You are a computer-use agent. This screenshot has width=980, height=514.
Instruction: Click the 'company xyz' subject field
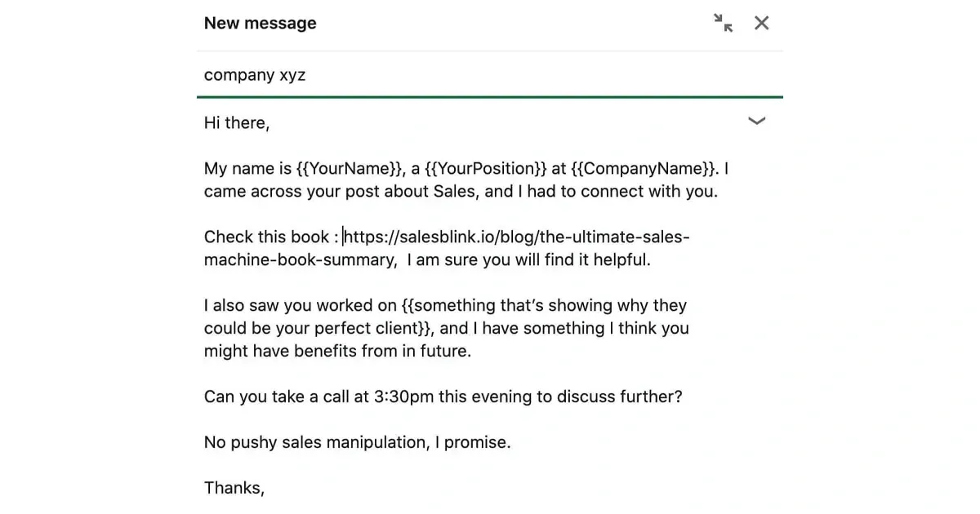[x=255, y=75]
